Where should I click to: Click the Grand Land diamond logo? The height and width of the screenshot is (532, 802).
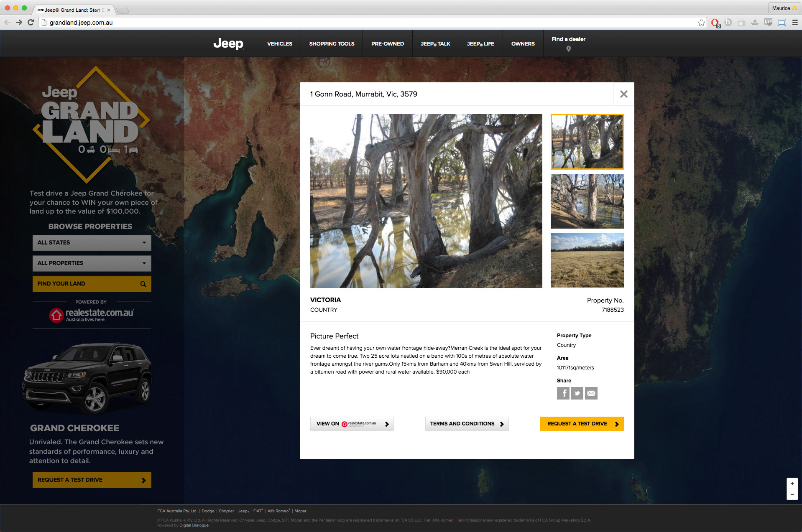(x=91, y=125)
